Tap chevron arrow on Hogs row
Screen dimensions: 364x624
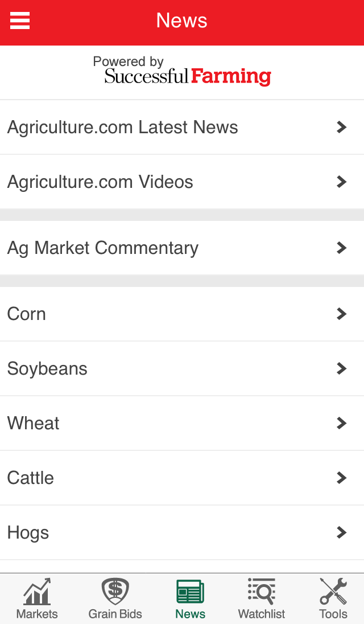[x=341, y=532]
